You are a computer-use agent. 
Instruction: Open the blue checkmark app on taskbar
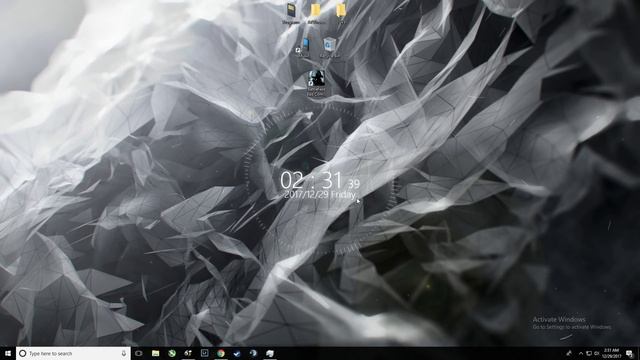(x=237, y=353)
